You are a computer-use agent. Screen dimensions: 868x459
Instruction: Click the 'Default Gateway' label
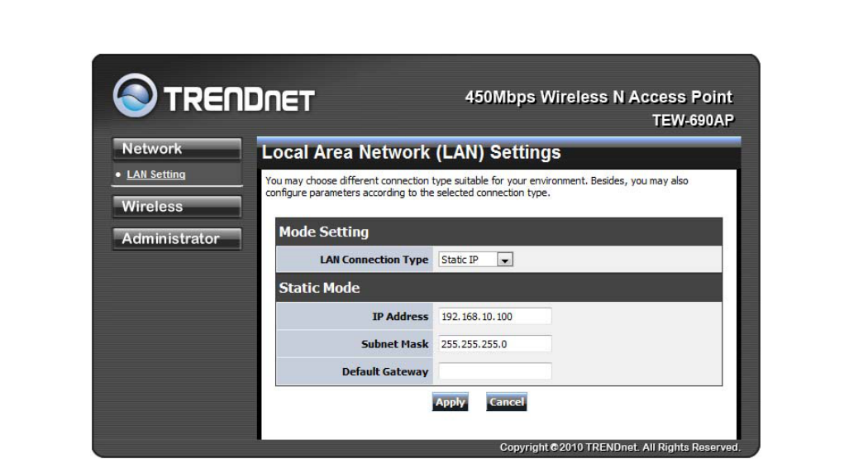coord(385,371)
